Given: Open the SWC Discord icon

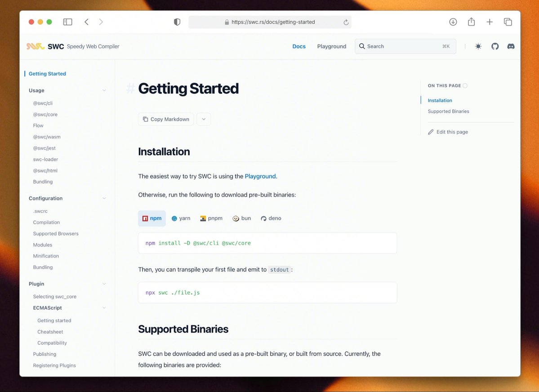Looking at the screenshot, I should pyautogui.click(x=511, y=46).
